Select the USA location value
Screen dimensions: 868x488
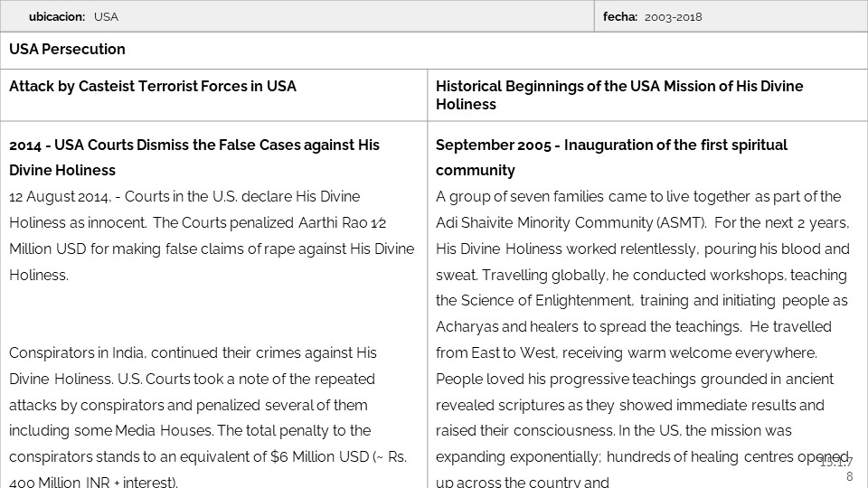[x=106, y=17]
